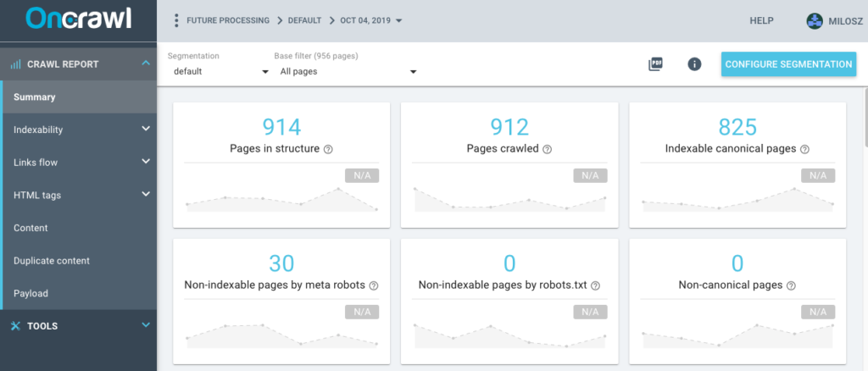Click the 914 pages in structure value
The image size is (868, 371).
[x=281, y=127]
